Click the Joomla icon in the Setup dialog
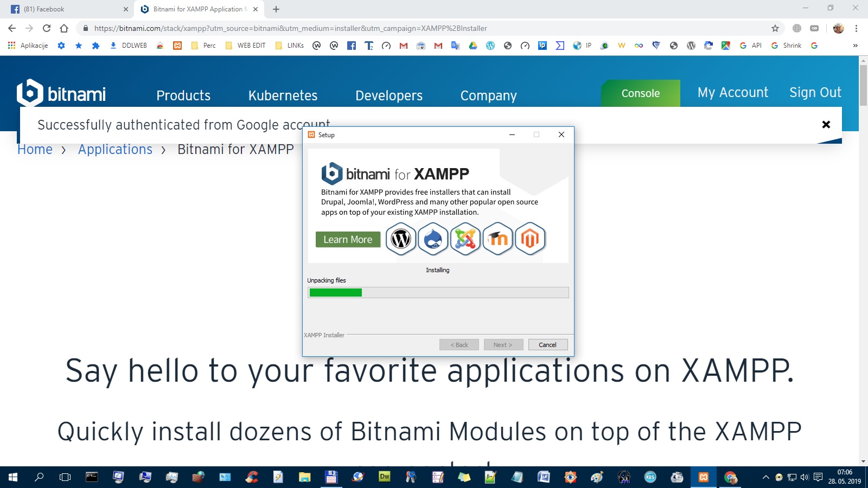The height and width of the screenshot is (488, 868). point(465,239)
